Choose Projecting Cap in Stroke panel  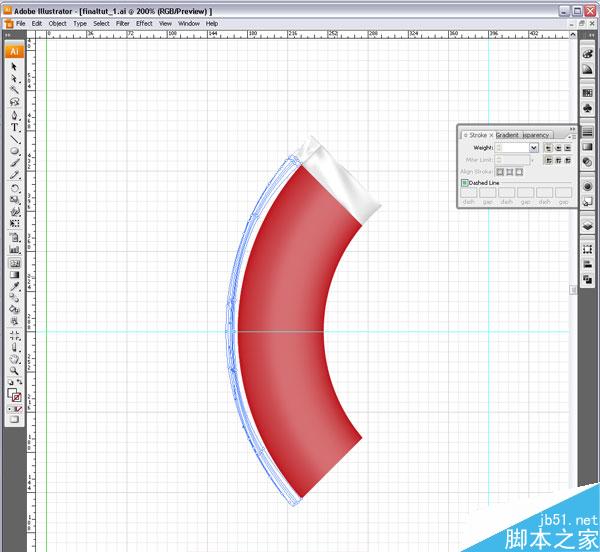[x=568, y=148]
